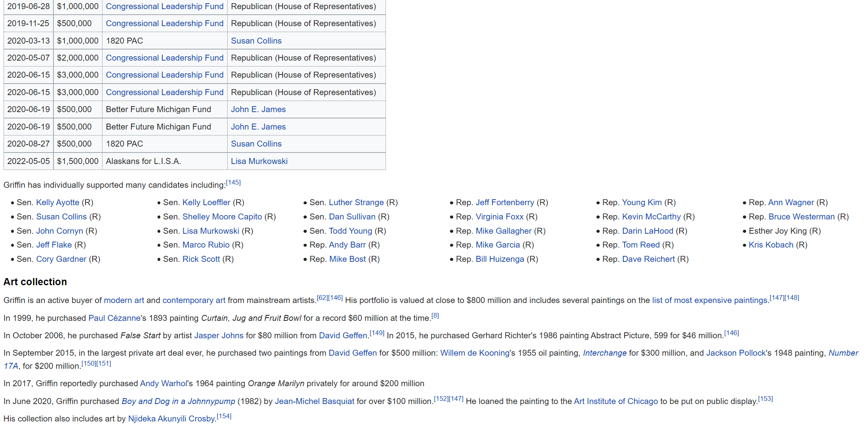Image resolution: width=868 pixels, height=427 pixels.
Task: Open Rick Scott link
Action: (201, 259)
